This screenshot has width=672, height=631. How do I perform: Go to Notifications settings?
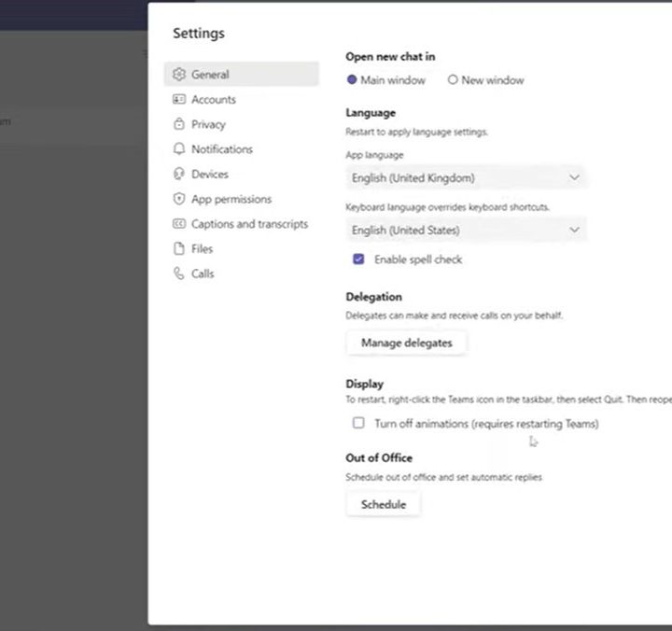(x=242, y=149)
